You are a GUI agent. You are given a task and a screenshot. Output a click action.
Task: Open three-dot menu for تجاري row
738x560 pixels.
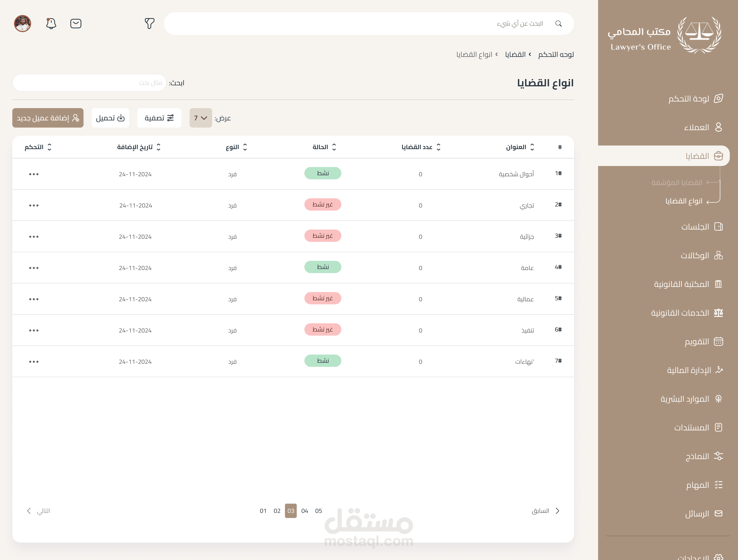[x=34, y=205]
